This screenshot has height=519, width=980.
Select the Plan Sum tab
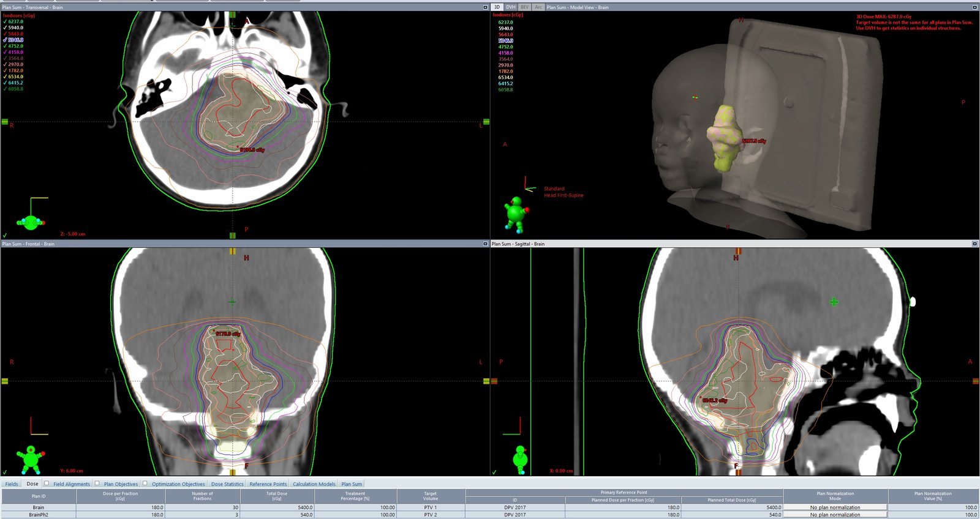point(351,484)
